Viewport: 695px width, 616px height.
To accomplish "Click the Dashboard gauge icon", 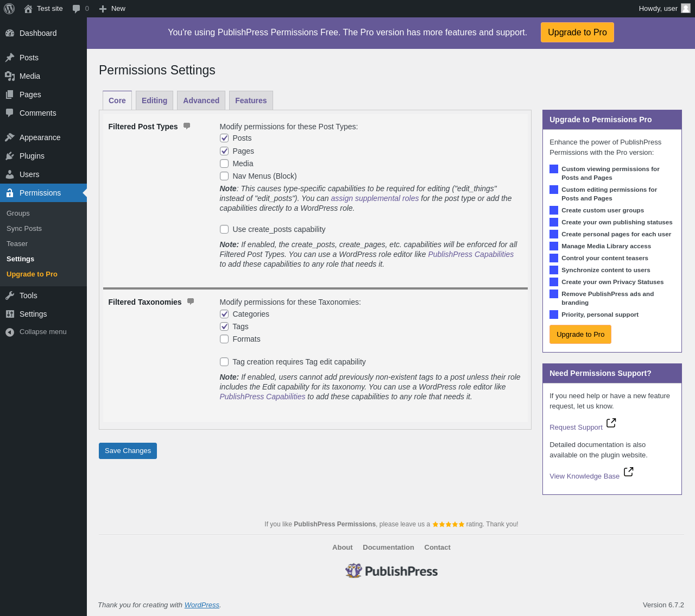I will pyautogui.click(x=10, y=33).
